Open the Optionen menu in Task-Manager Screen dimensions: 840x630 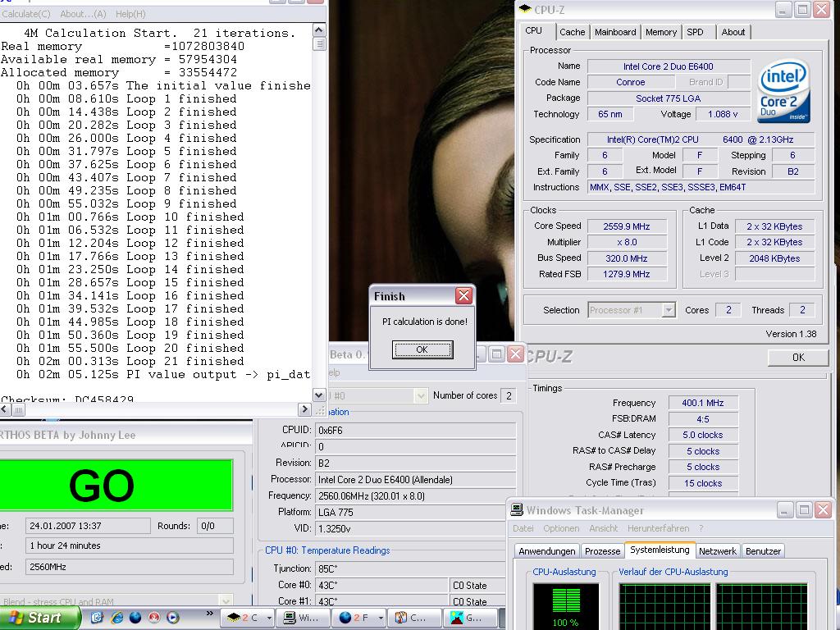[x=561, y=528]
